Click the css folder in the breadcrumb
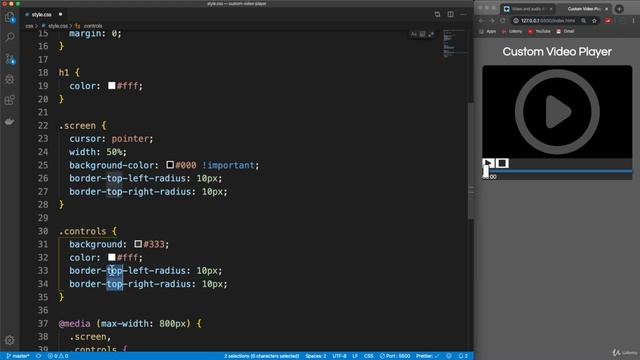Viewport: 640px width, 360px height. coord(29,26)
